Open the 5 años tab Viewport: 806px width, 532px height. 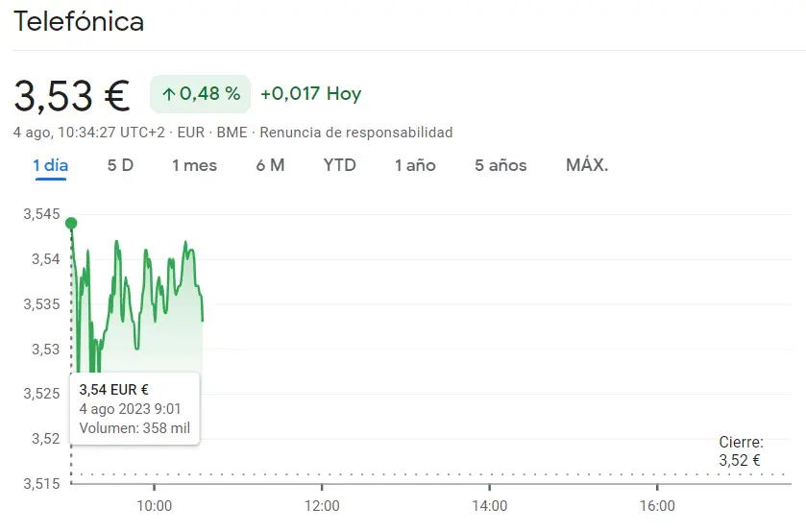point(501,165)
